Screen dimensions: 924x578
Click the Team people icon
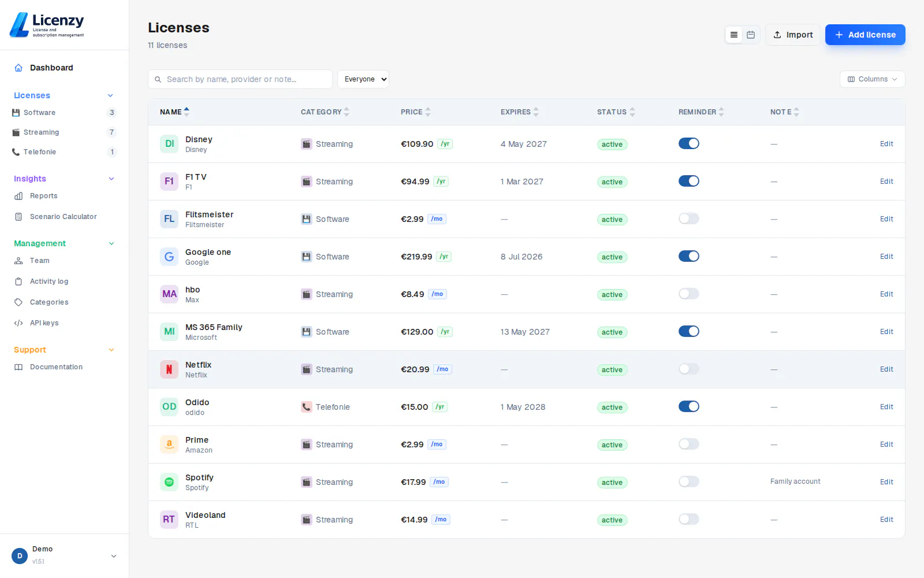(18, 261)
